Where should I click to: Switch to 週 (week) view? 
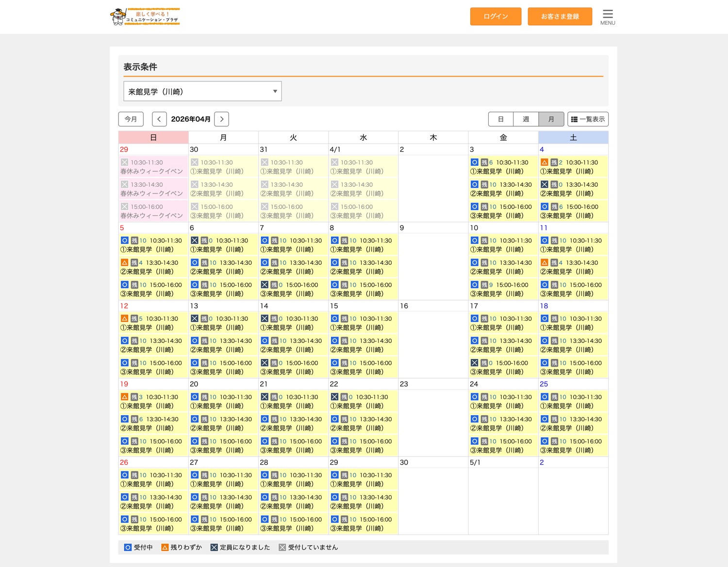(526, 119)
